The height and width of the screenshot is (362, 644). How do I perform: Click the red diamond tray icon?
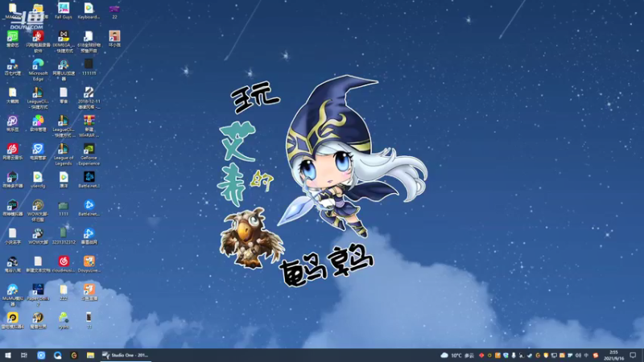[x=481, y=356]
